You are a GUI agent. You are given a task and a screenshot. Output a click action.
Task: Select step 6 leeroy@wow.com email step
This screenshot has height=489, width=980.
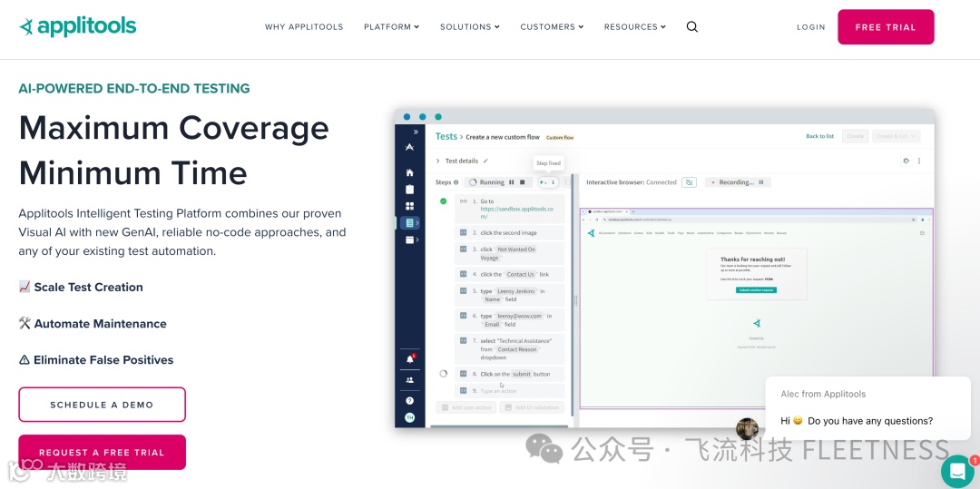click(509, 319)
